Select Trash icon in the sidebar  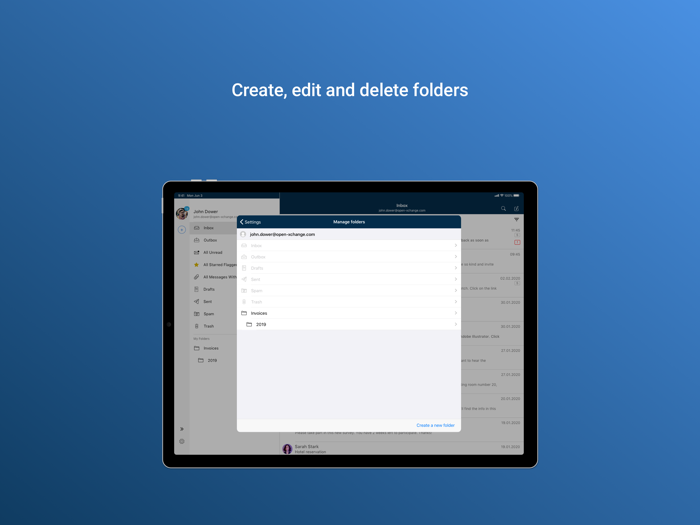click(196, 326)
